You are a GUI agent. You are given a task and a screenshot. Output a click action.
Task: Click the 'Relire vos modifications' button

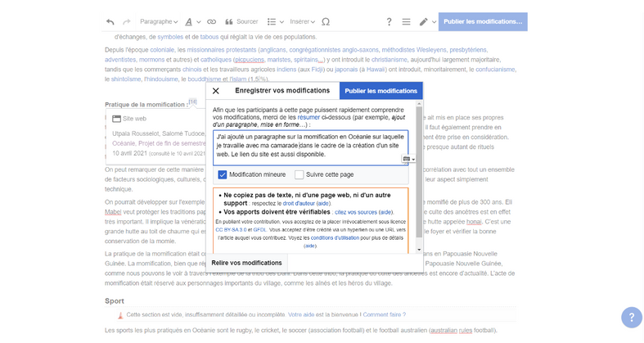point(246,263)
